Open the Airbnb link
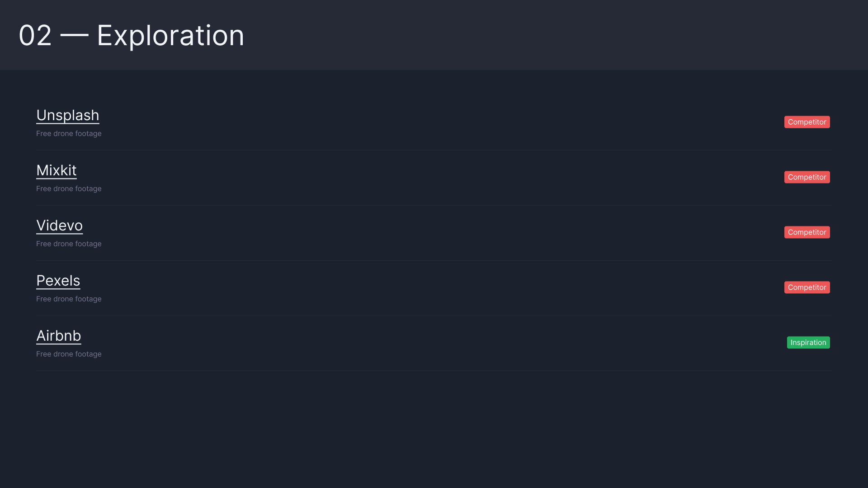This screenshot has width=868, height=488. coord(59,336)
